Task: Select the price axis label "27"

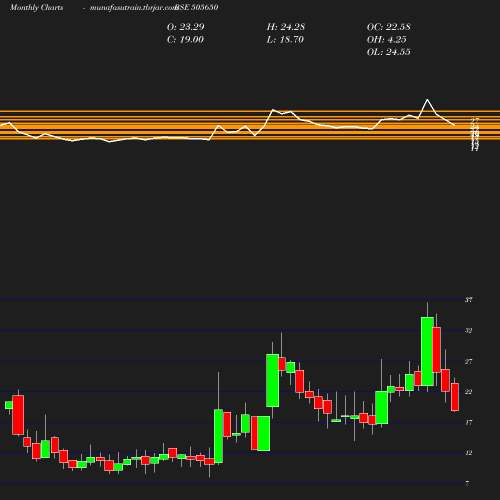Action: click(x=469, y=361)
